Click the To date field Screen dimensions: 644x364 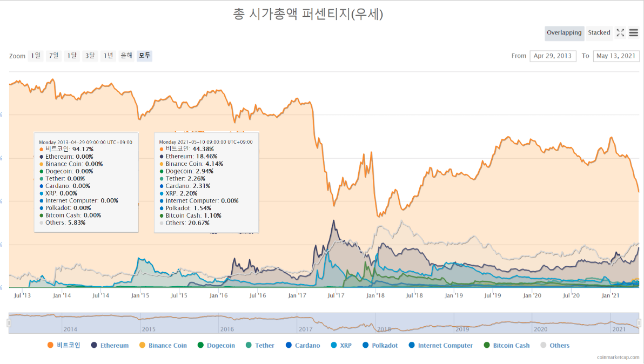[616, 56]
